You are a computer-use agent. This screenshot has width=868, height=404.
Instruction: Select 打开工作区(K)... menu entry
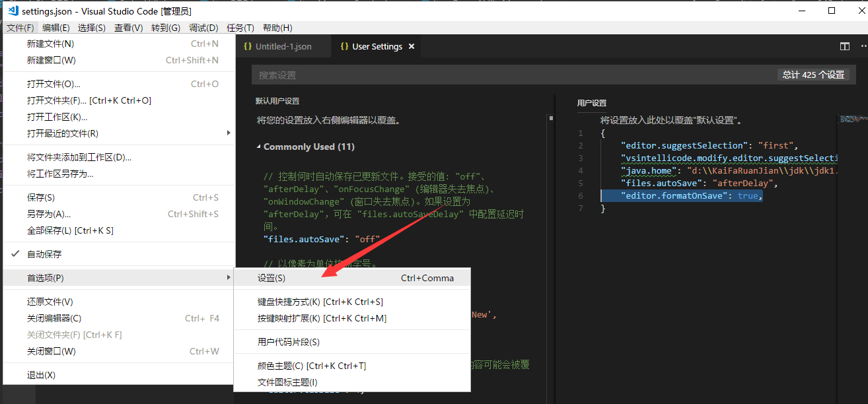pyautogui.click(x=119, y=117)
